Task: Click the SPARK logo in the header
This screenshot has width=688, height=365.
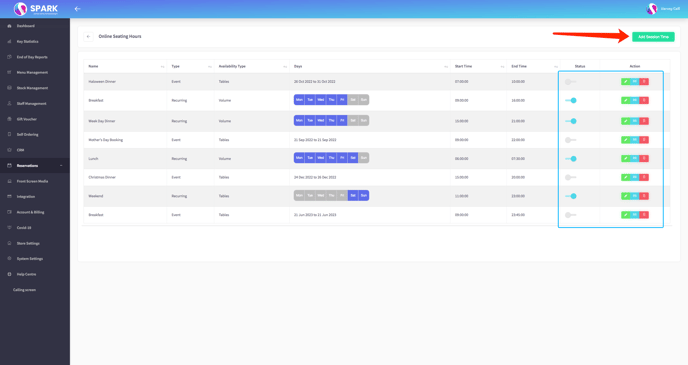Action: pos(36,8)
